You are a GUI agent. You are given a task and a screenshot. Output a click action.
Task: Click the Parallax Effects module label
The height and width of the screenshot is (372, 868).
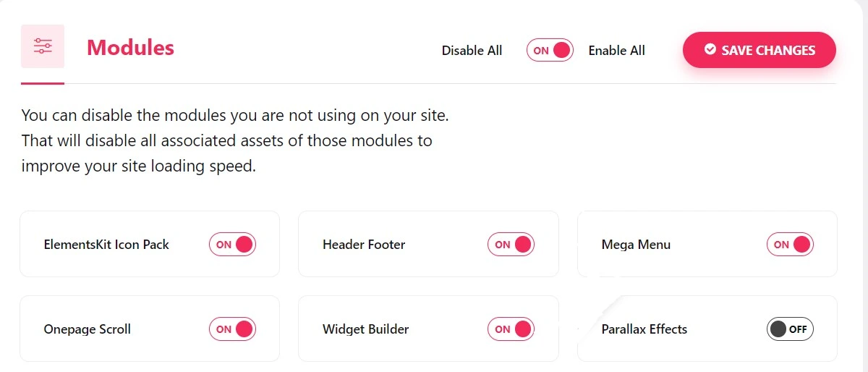(x=644, y=329)
